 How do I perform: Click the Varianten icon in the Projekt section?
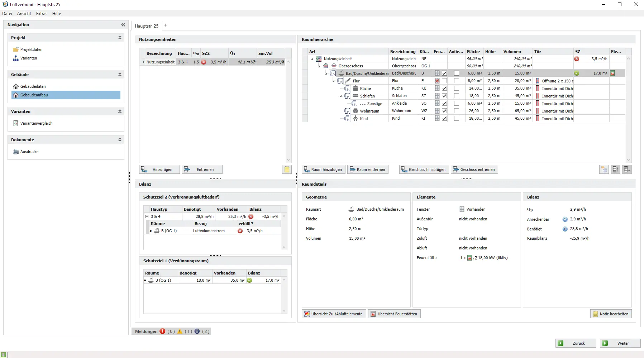coord(16,58)
